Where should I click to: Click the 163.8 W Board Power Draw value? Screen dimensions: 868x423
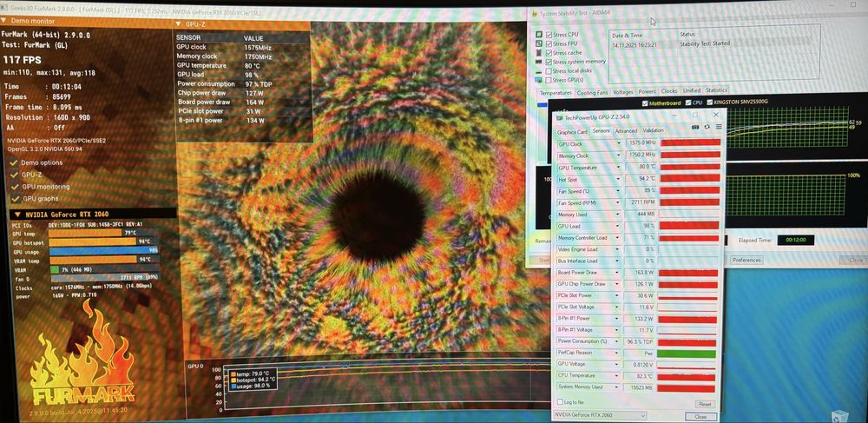pos(640,273)
